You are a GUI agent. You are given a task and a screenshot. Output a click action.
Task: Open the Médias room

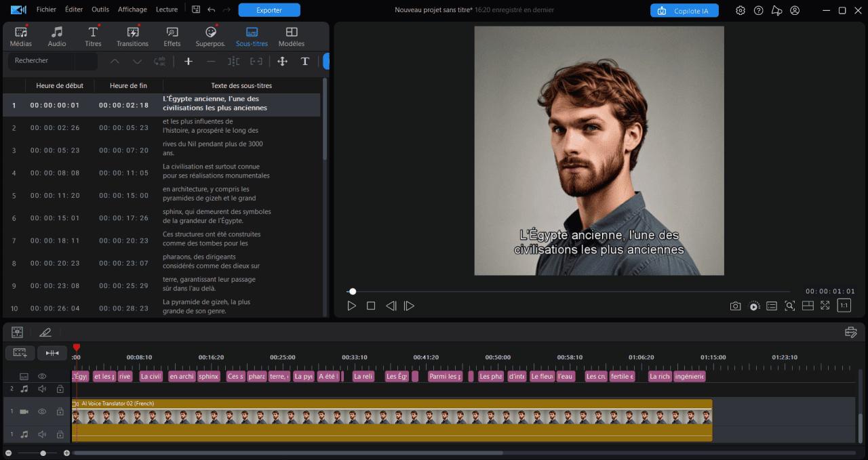tap(21, 37)
